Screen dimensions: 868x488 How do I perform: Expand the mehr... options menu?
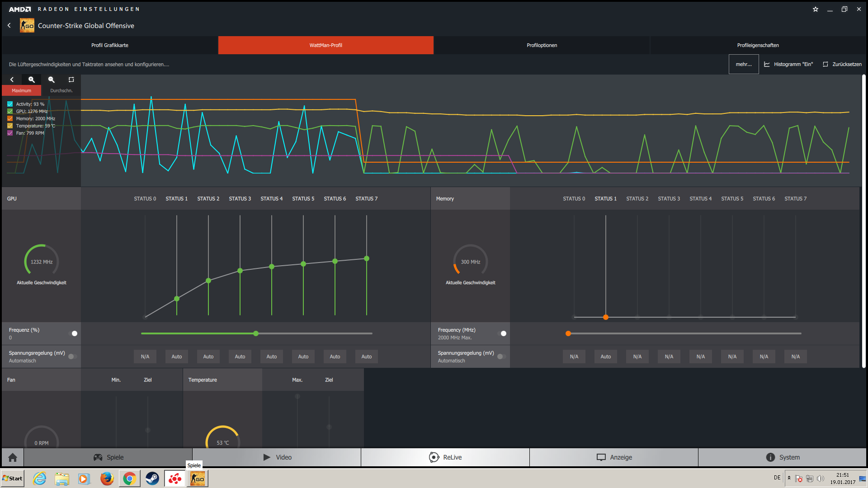744,64
